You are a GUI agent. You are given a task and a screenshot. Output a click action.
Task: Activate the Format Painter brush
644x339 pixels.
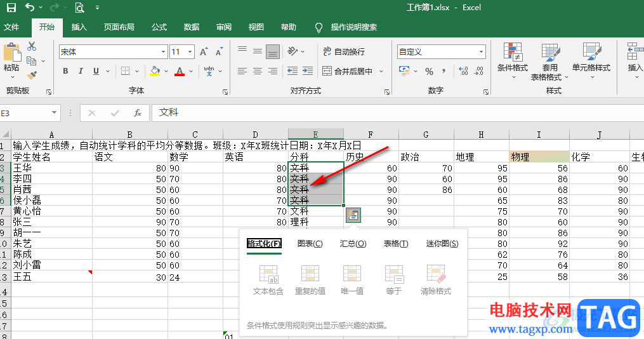coord(32,75)
